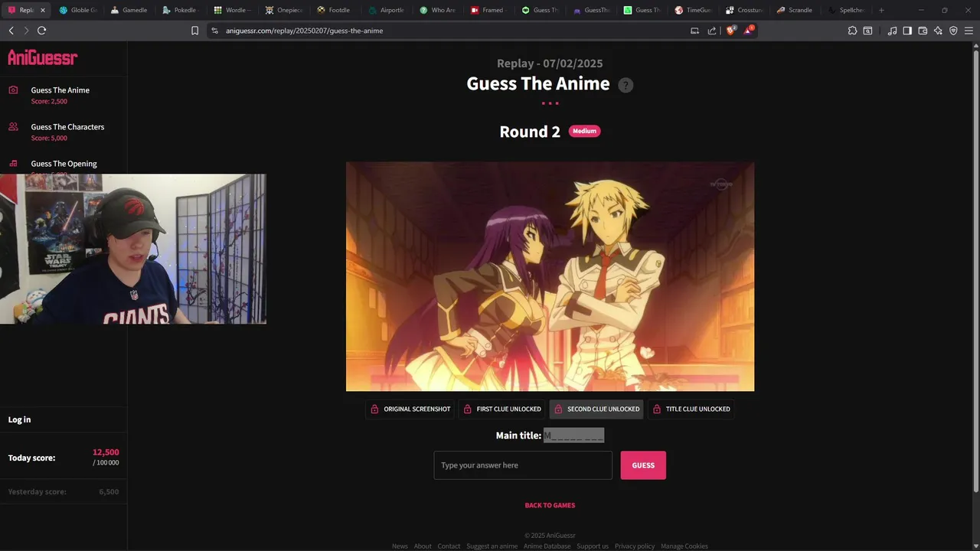Open Leo AI assistant sparkle icon

[x=938, y=31]
